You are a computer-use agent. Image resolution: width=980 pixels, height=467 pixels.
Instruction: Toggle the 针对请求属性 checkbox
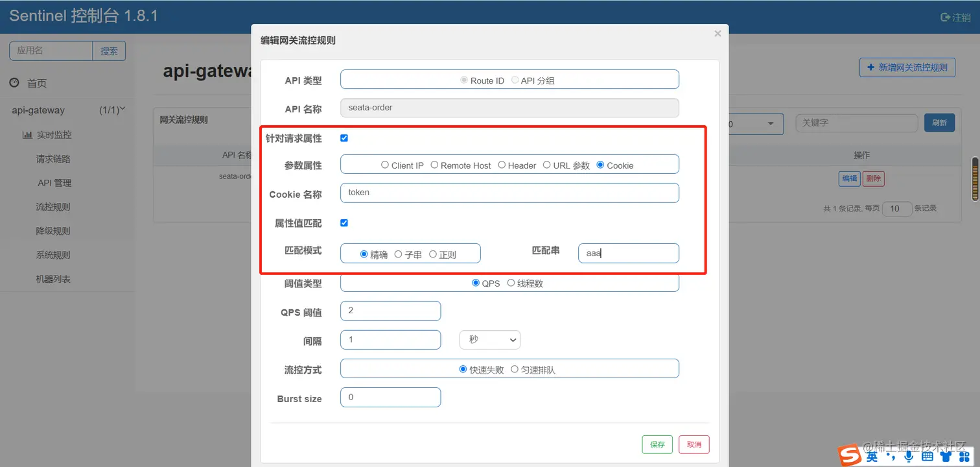[x=344, y=138]
